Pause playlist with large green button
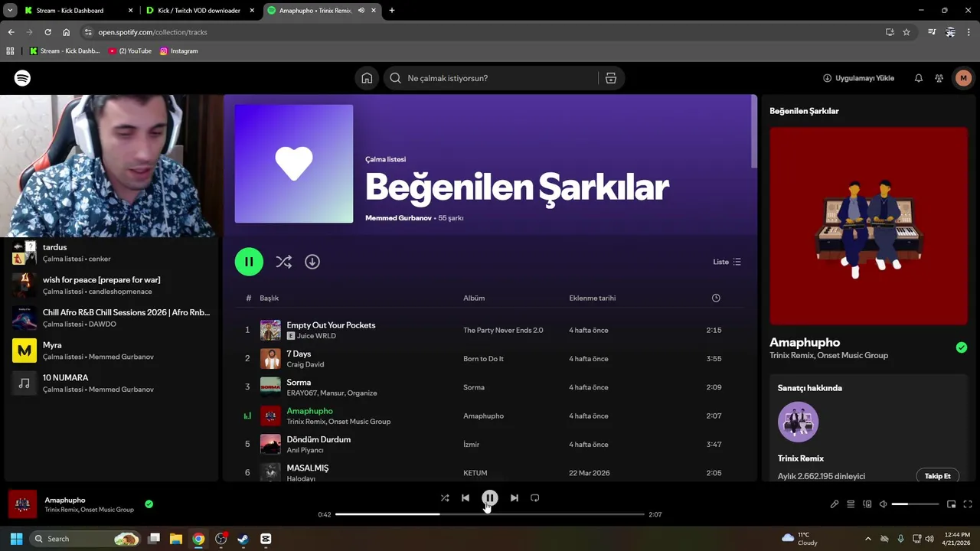The height and width of the screenshot is (551, 980). point(249,262)
